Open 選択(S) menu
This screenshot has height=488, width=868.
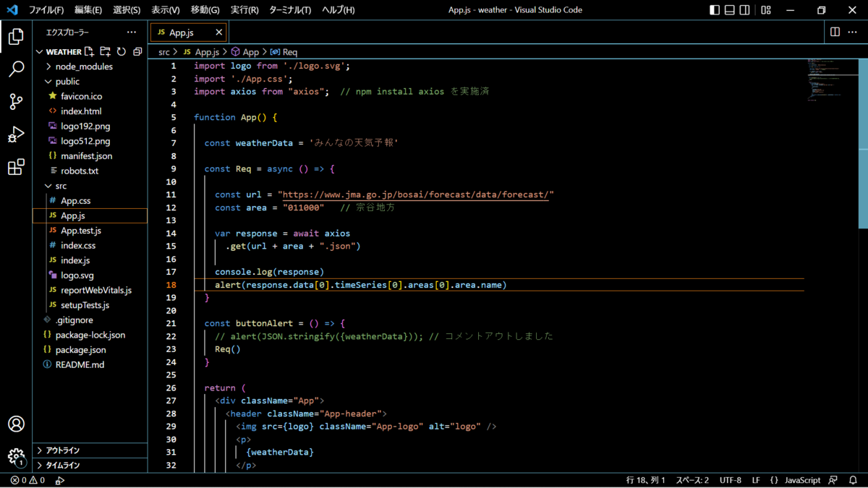coord(127,10)
